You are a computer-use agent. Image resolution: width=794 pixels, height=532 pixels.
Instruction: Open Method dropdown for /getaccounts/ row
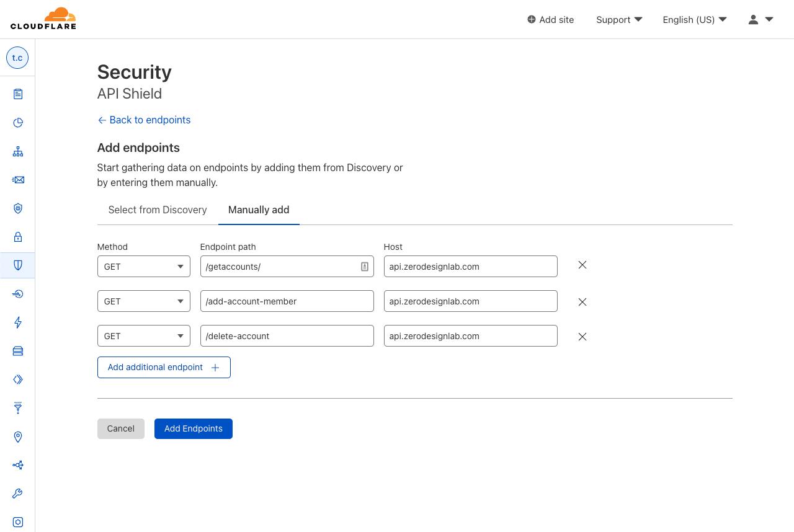pyautogui.click(x=144, y=267)
